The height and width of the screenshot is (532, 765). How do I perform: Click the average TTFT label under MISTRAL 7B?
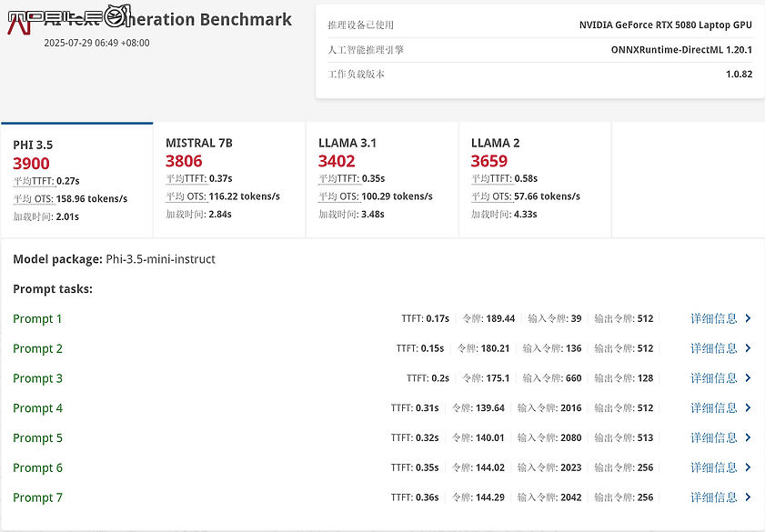[x=186, y=178]
